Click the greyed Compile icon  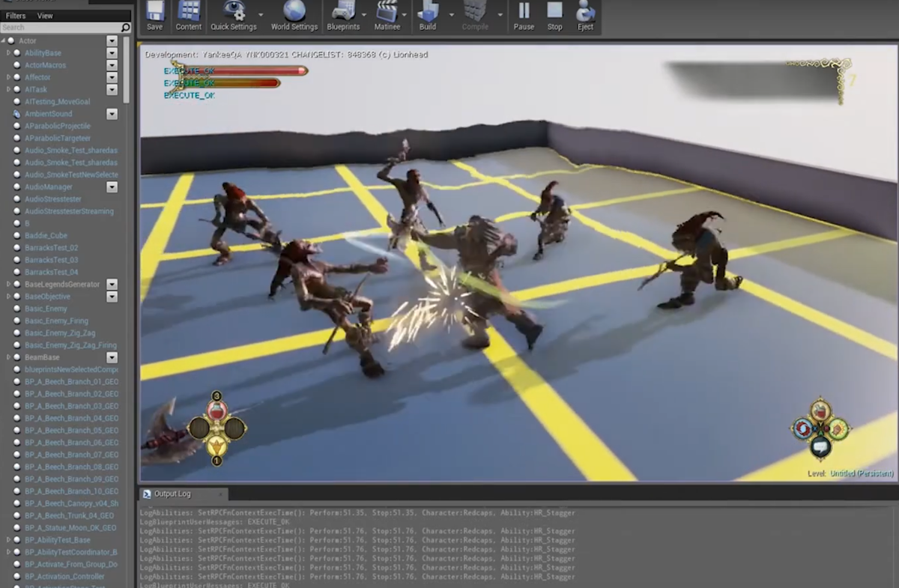[x=475, y=10]
